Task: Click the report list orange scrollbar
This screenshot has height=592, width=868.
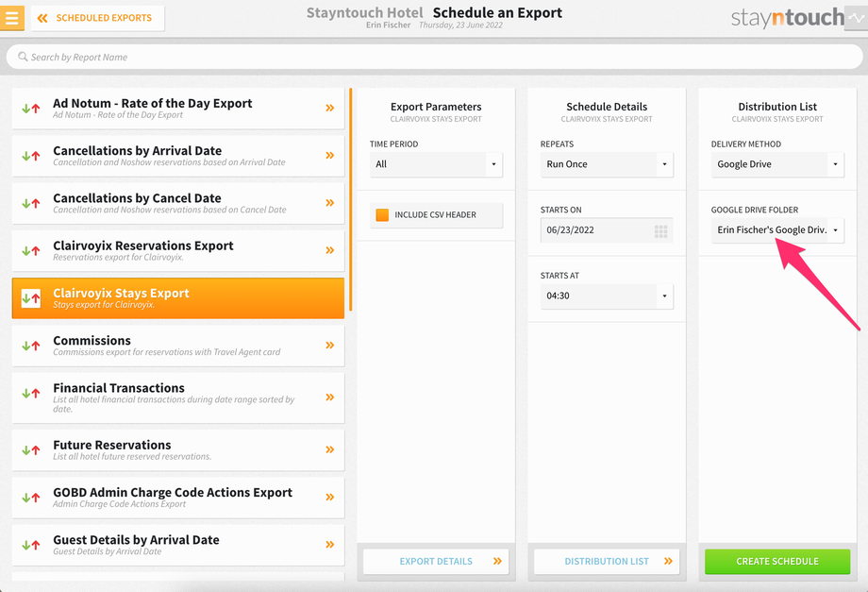Action: pyautogui.click(x=350, y=199)
